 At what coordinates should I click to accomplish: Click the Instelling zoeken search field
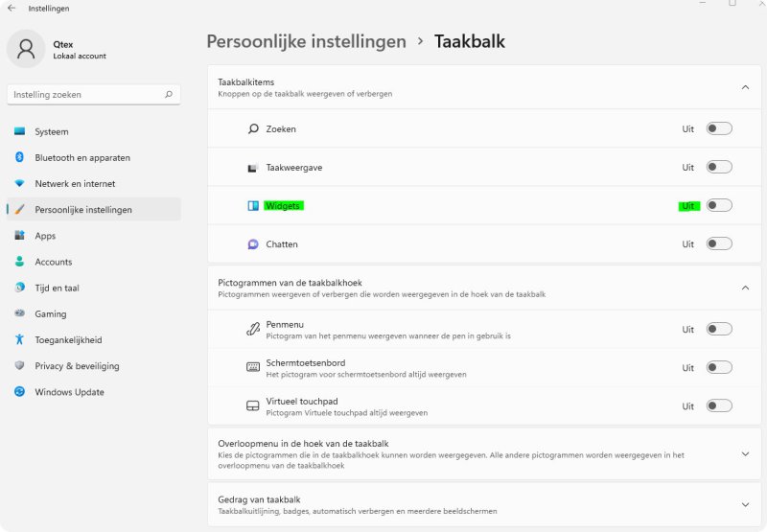(94, 94)
